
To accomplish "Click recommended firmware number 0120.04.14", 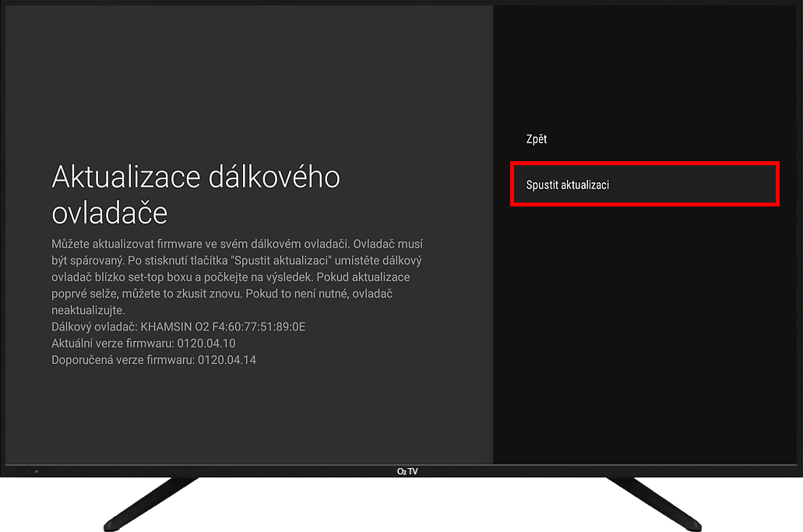I will [227, 360].
